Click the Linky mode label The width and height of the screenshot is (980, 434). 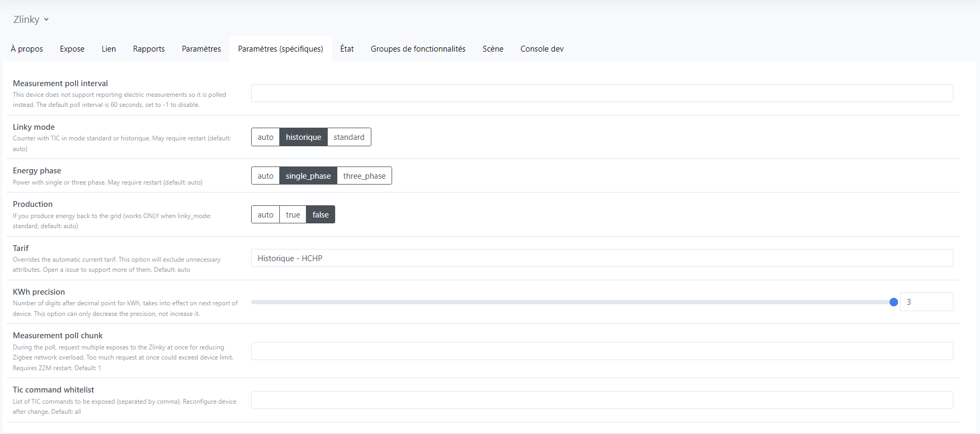tap(34, 127)
